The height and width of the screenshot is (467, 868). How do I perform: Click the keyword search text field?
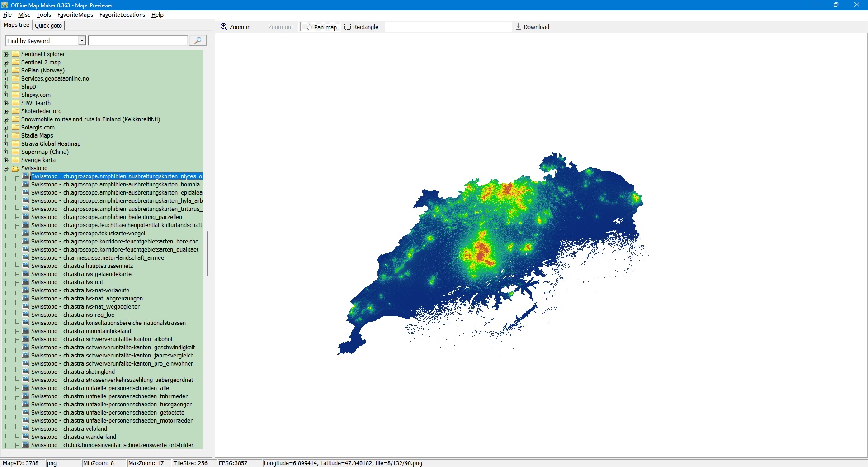tap(138, 41)
